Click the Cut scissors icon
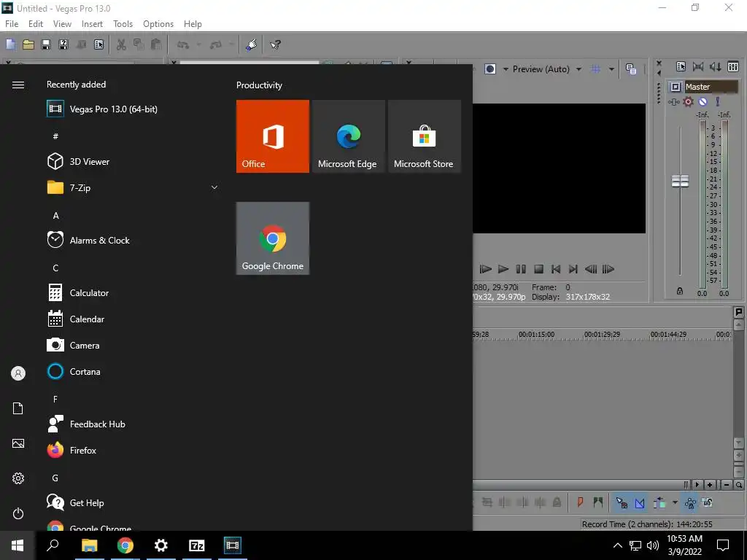Image resolution: width=747 pixels, height=560 pixels. pos(122,44)
